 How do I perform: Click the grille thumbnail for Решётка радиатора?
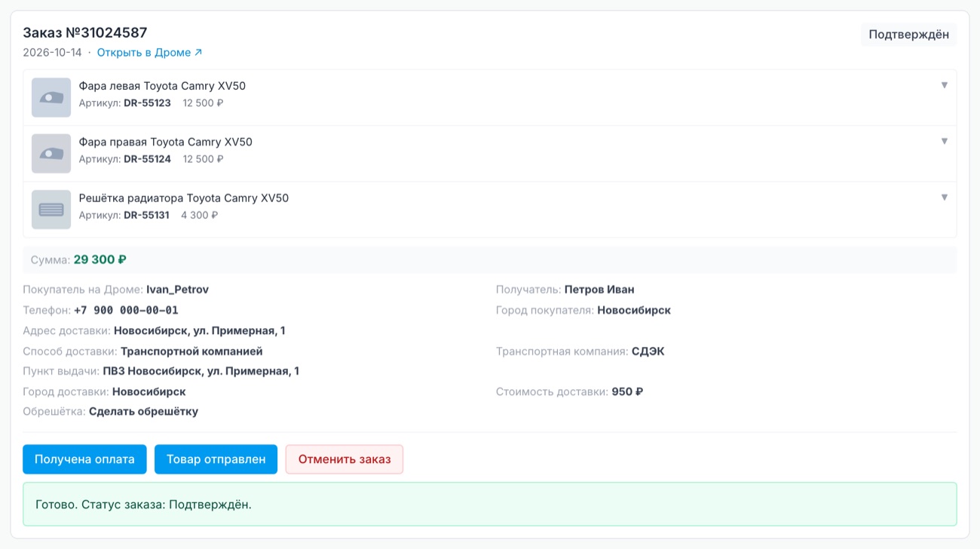click(x=51, y=210)
